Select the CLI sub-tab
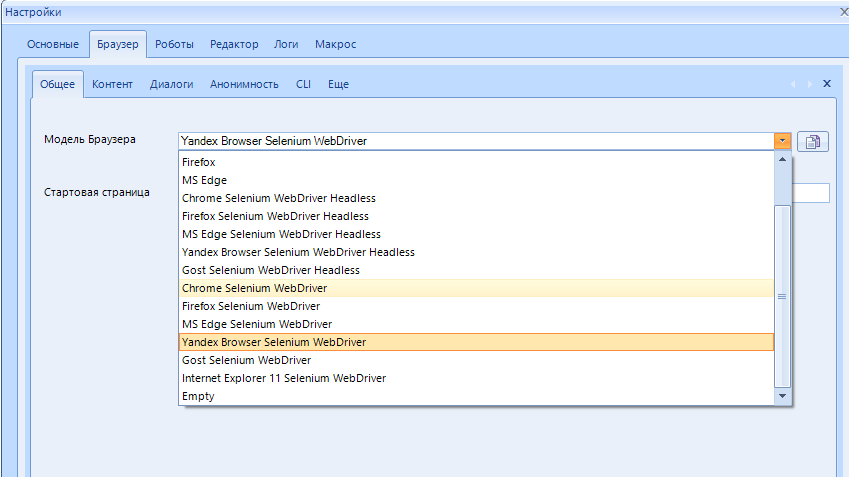 tap(303, 85)
